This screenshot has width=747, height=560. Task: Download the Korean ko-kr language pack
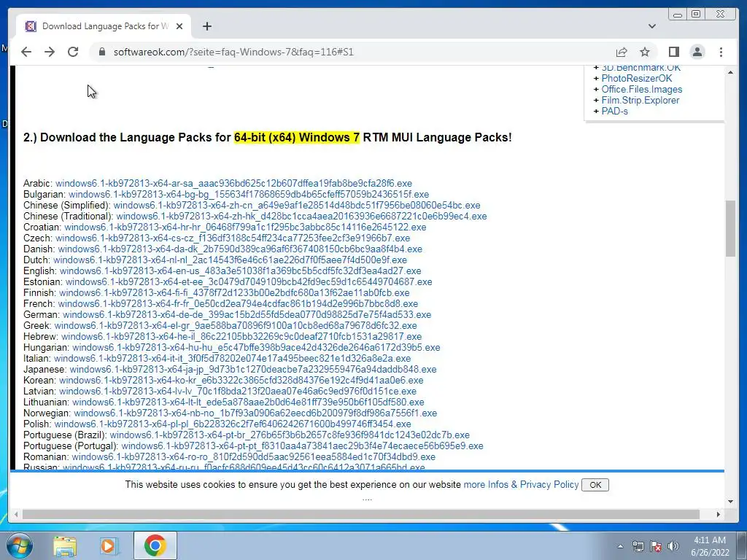point(241,381)
